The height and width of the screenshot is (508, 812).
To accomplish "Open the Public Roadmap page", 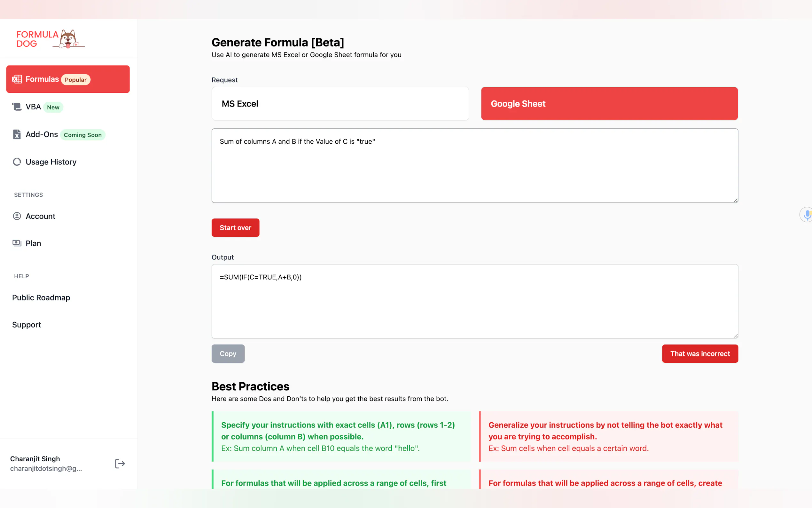I will point(41,298).
